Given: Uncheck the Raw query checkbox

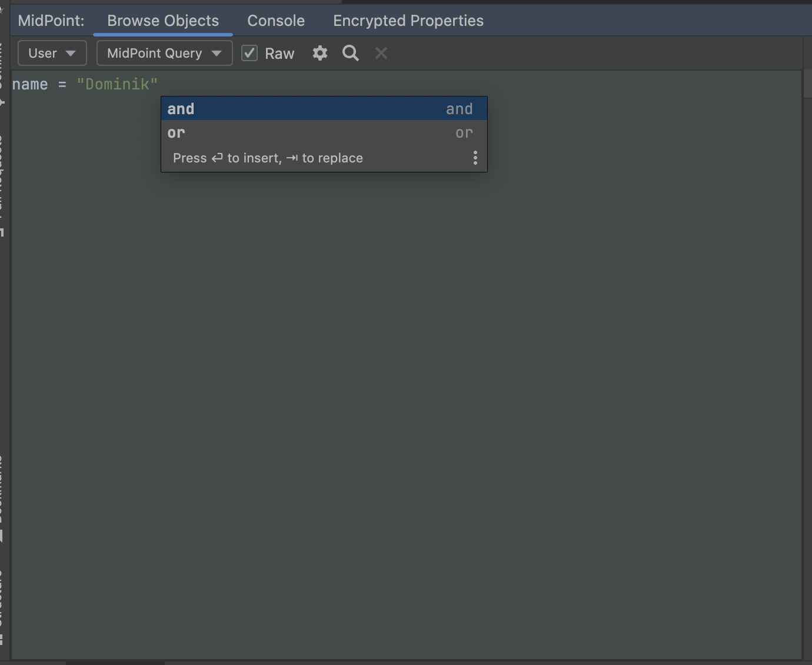Looking at the screenshot, I should [x=249, y=52].
